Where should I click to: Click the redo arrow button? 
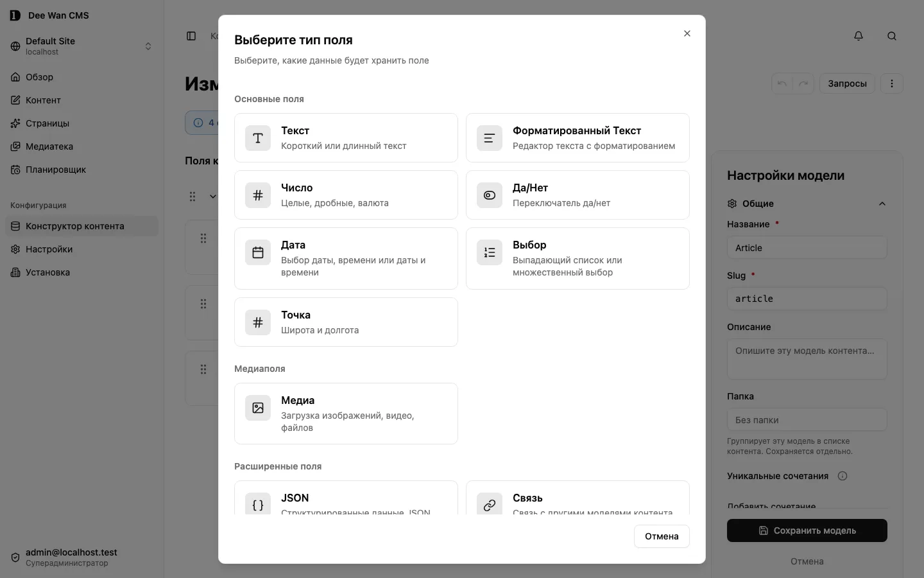(x=803, y=83)
